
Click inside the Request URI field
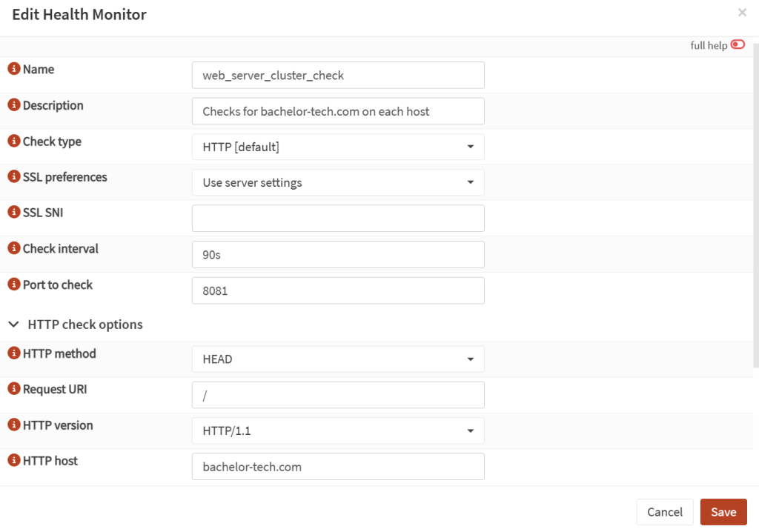338,394
